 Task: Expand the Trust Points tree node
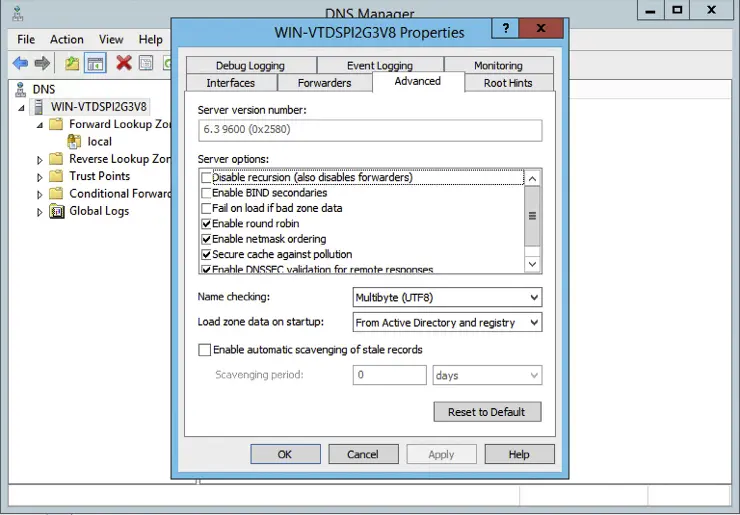40,177
